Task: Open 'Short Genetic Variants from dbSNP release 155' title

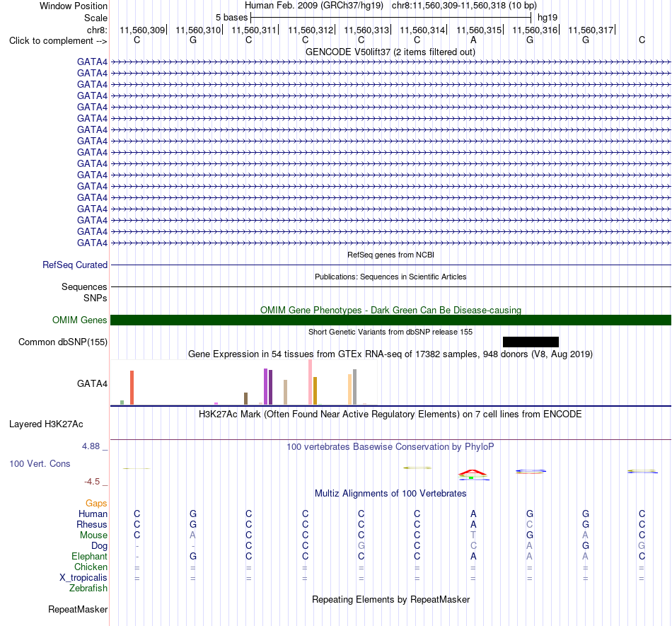Action: point(390,332)
